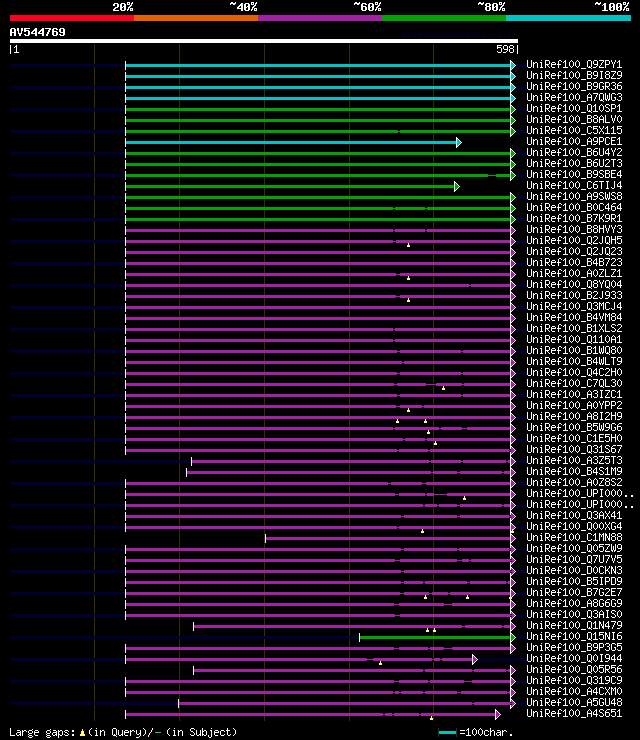The image size is (640, 740).
Task: Click the UniRef100_B5W9G6 label
Action: pos(574,428)
